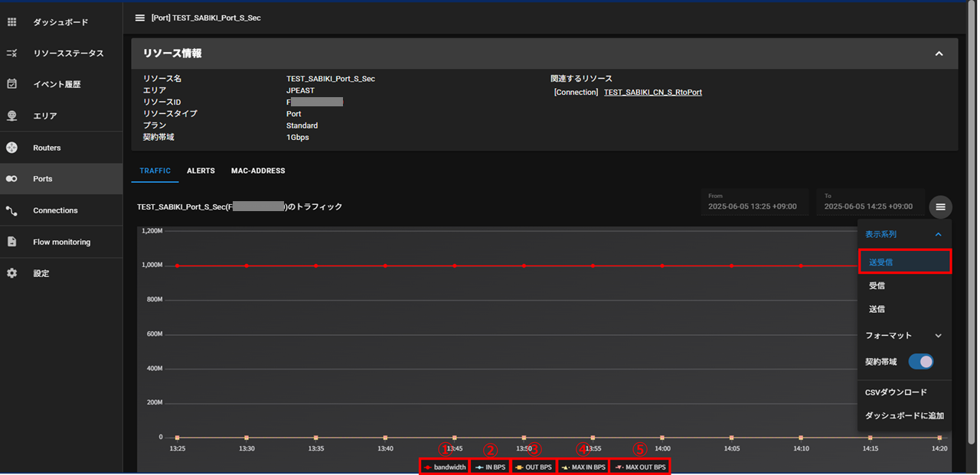Select the Area globe icon
The width and height of the screenshot is (980, 475).
11,116
